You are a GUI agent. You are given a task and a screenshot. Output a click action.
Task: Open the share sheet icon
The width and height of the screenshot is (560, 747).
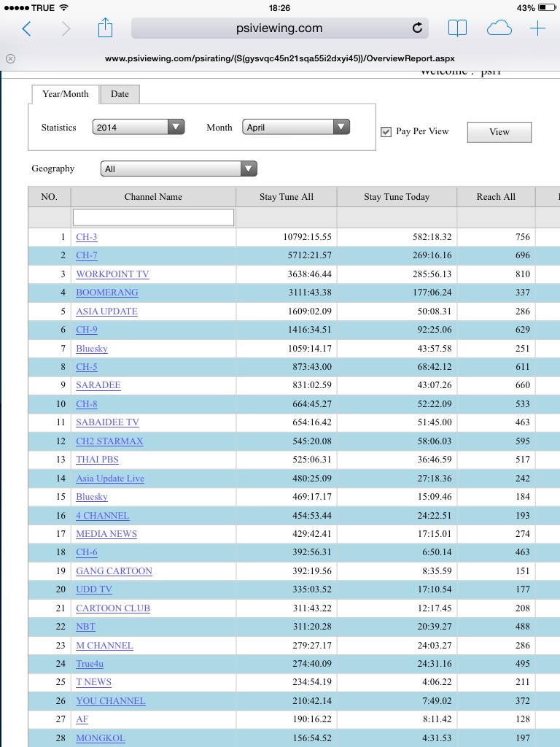[x=105, y=28]
